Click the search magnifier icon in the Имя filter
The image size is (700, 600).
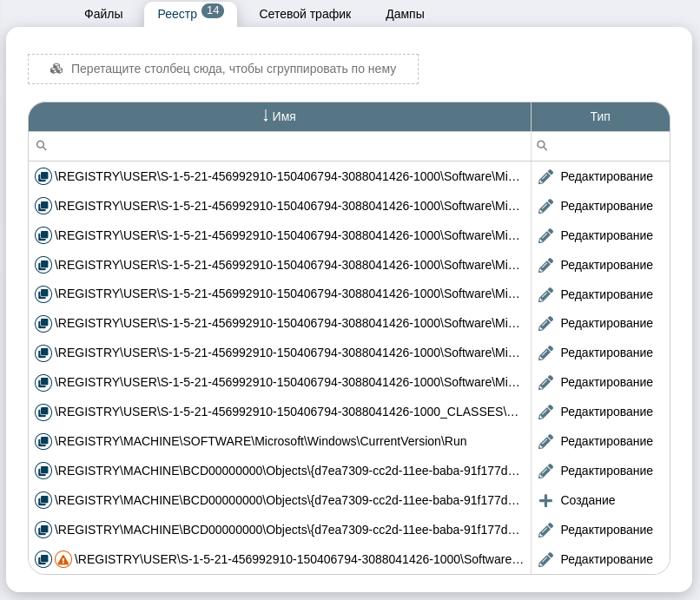click(41, 146)
